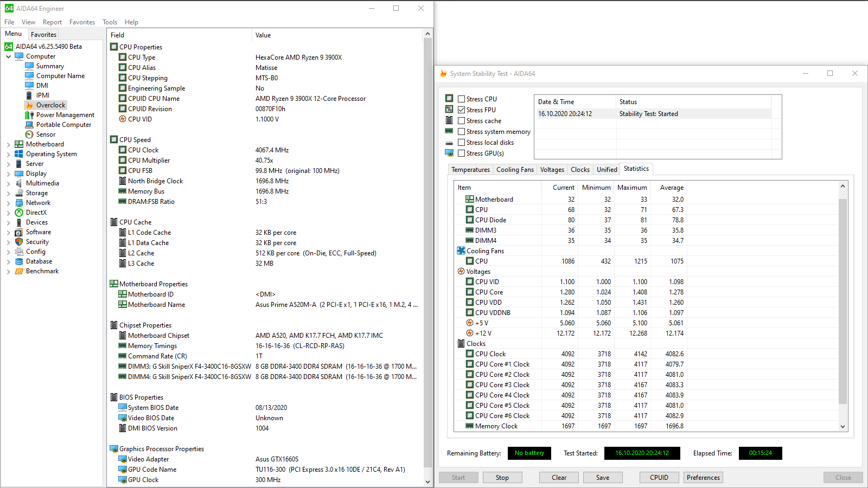This screenshot has height=488, width=868.
Task: Click the Operating System Windows icon
Action: point(19,154)
